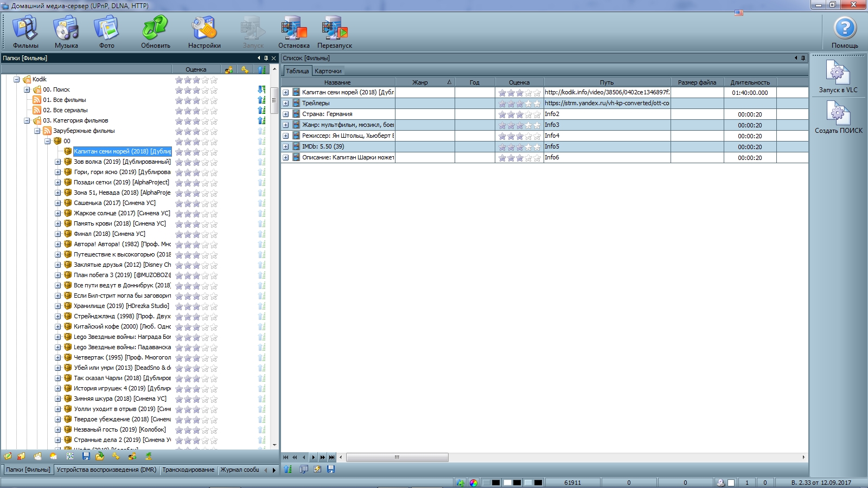Open the Транскодирование tab
Screen dimensions: 868x488
[x=188, y=470]
